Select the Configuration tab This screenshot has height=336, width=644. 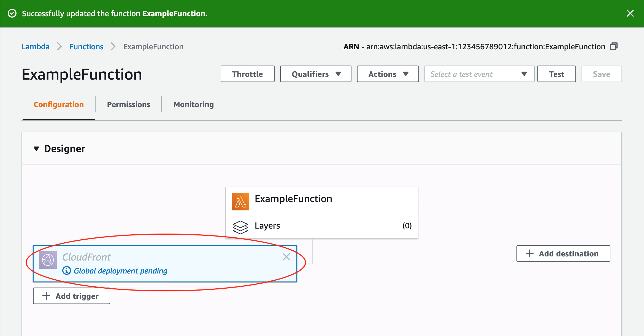(59, 105)
